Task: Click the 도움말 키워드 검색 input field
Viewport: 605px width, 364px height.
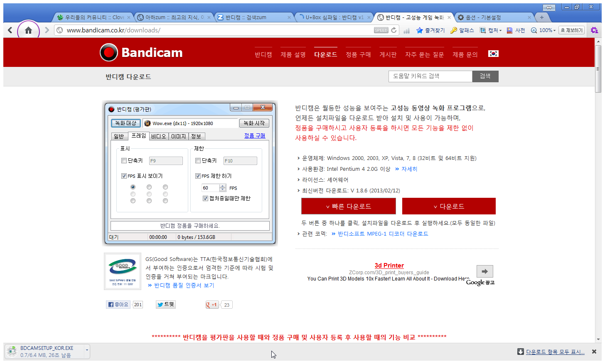Action: 430,76
